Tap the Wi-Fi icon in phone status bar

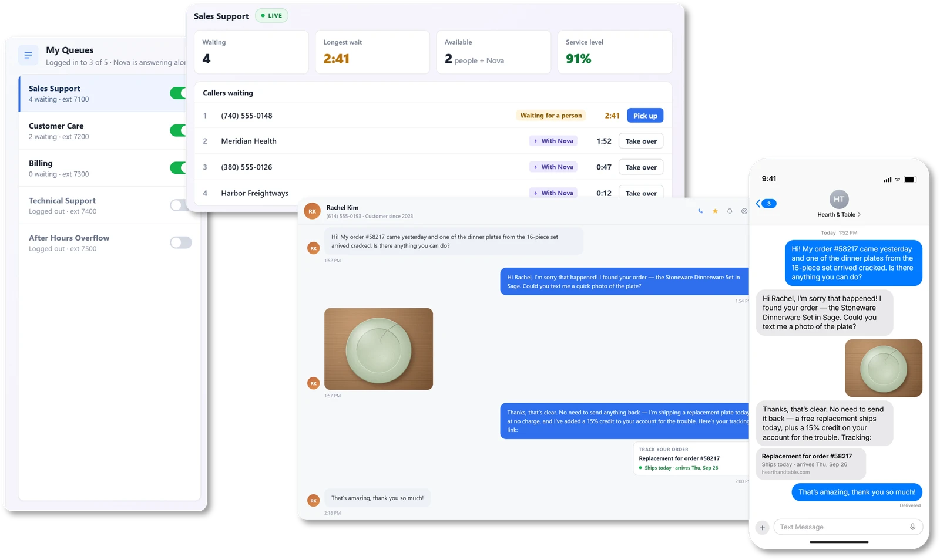click(897, 180)
